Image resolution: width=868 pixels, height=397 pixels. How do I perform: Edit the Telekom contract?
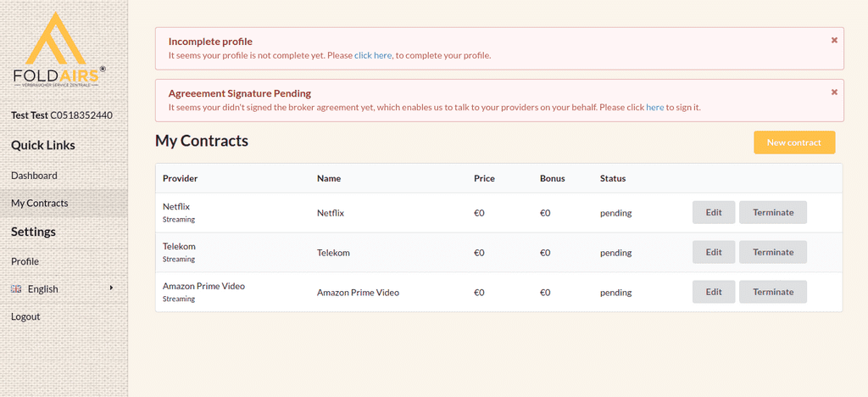[714, 253]
